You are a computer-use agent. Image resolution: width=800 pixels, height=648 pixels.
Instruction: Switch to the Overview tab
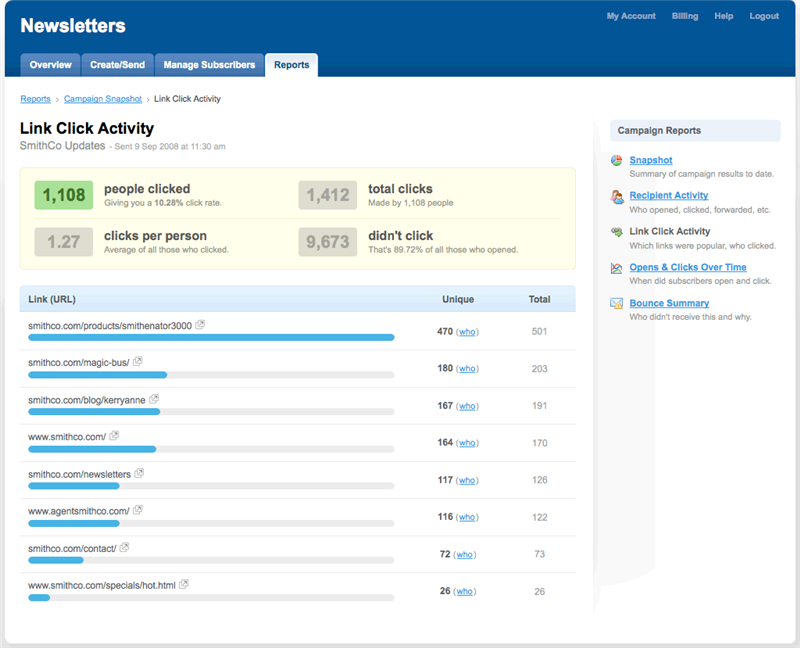click(50, 65)
